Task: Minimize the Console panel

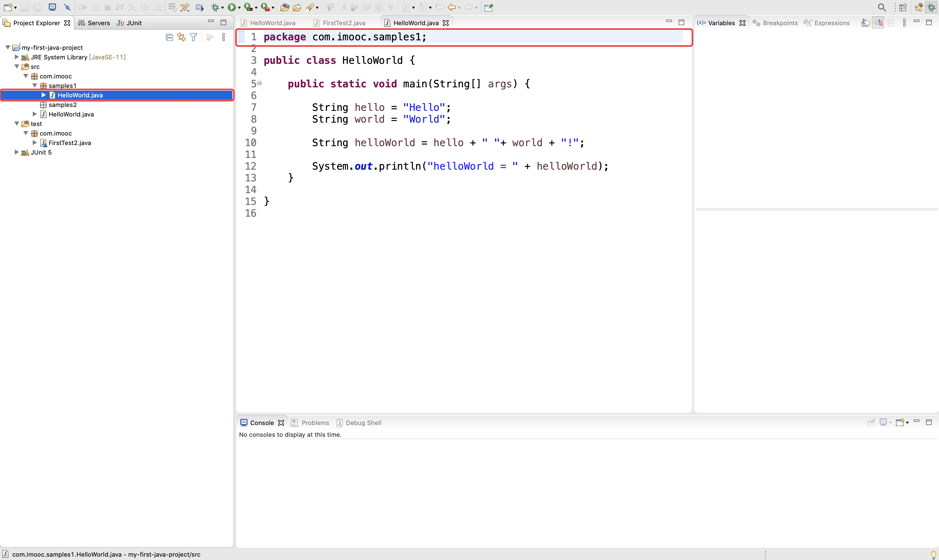Action: point(916,421)
